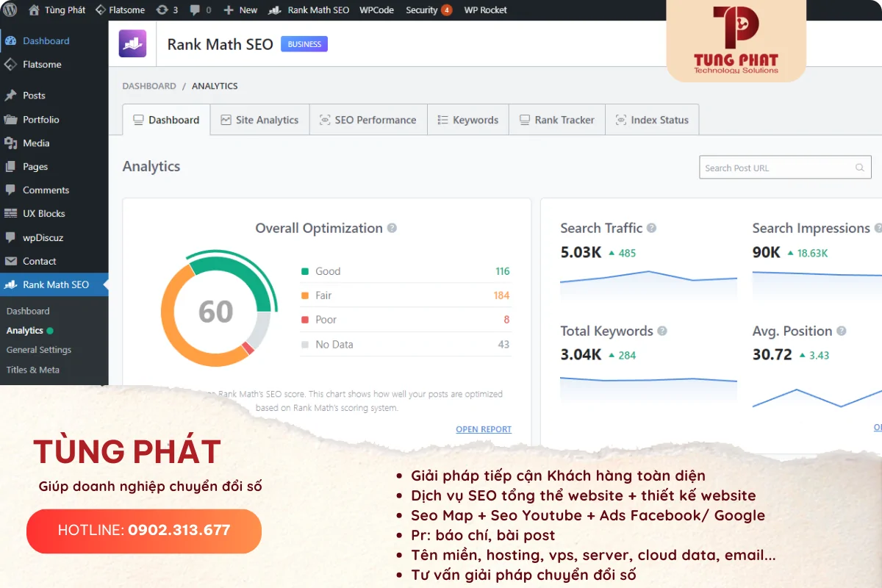
Task: Click the comments bubble icon in admin bar
Action: pyautogui.click(x=193, y=10)
